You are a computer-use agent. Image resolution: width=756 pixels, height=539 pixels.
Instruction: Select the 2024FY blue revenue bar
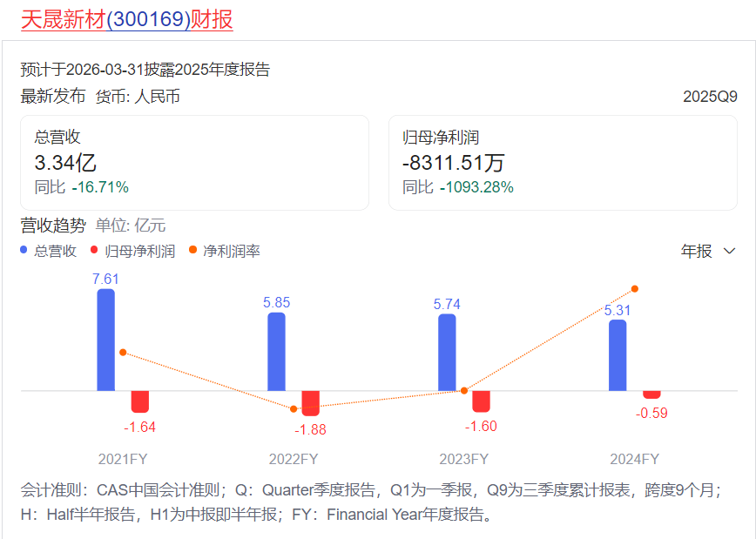pos(618,355)
